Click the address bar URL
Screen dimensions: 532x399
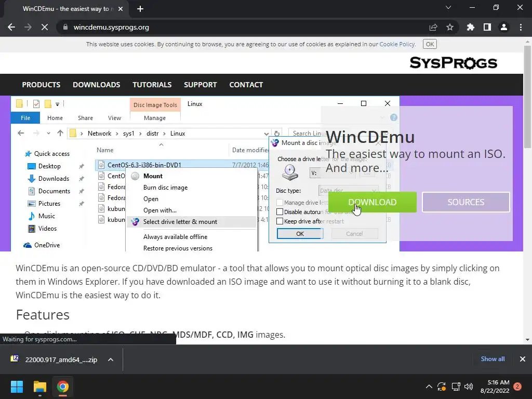point(111,27)
